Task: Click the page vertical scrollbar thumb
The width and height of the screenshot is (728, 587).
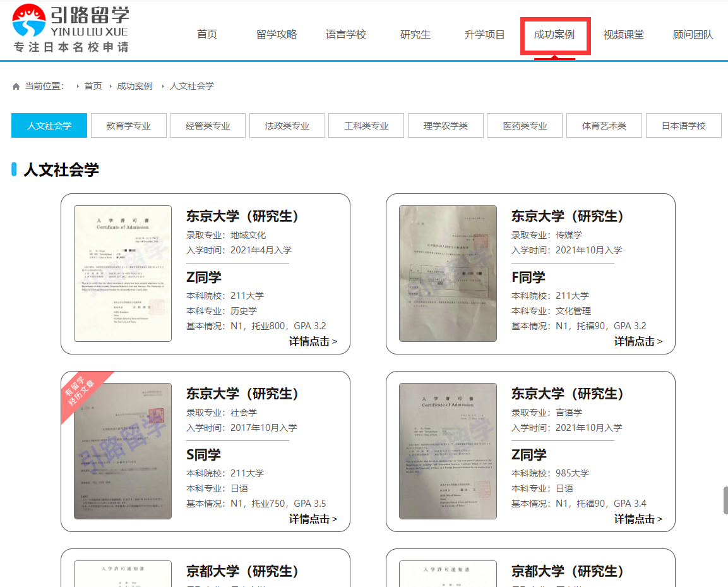Action: pos(725,500)
